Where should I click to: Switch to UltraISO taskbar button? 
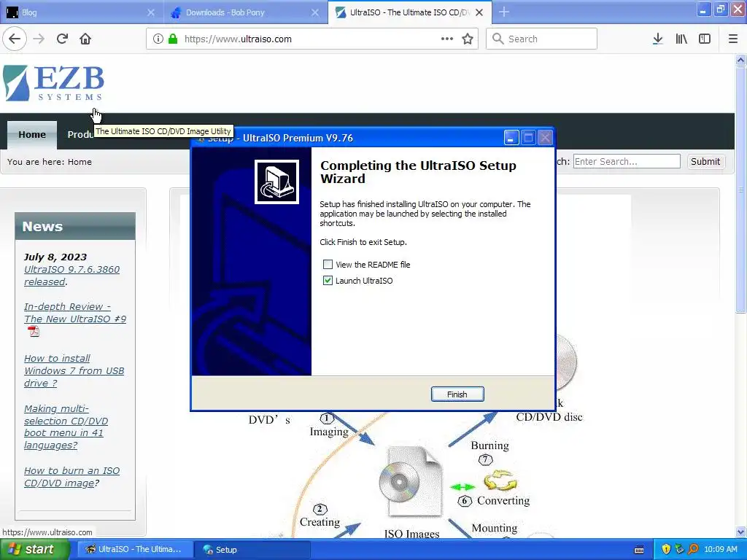135,550
